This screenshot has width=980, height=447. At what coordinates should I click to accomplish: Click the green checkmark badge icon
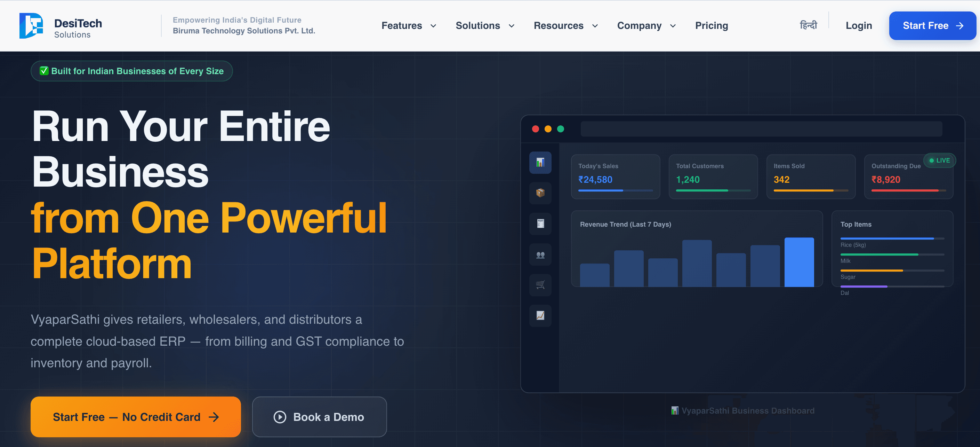click(44, 71)
